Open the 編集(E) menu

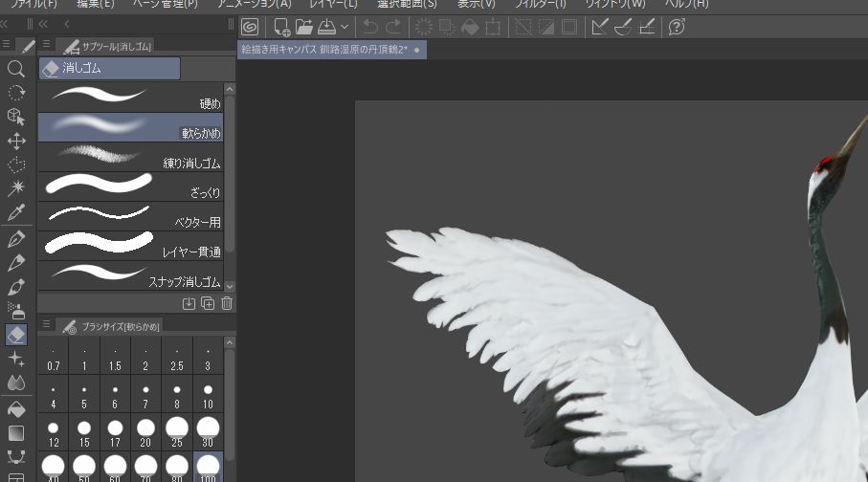click(95, 4)
